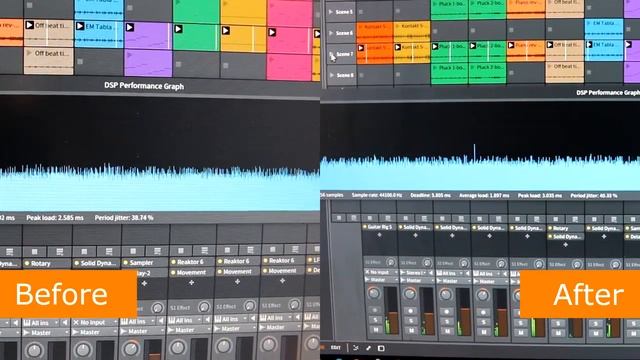Click play on Before panel's playing purple clip
The width and height of the screenshot is (640, 360).
[x=130, y=27]
